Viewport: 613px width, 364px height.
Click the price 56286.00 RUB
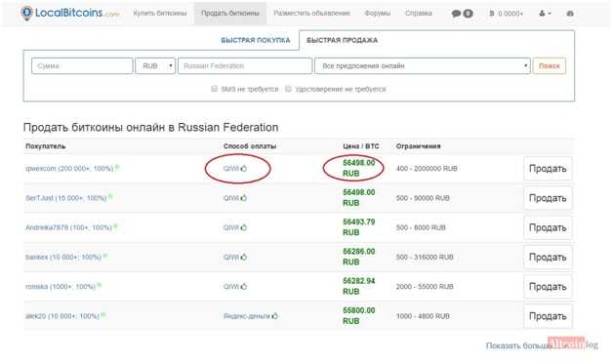point(359,257)
